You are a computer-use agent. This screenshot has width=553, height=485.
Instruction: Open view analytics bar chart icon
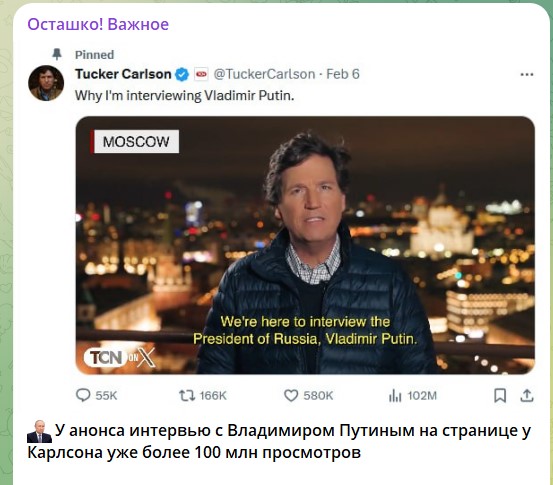(395, 395)
